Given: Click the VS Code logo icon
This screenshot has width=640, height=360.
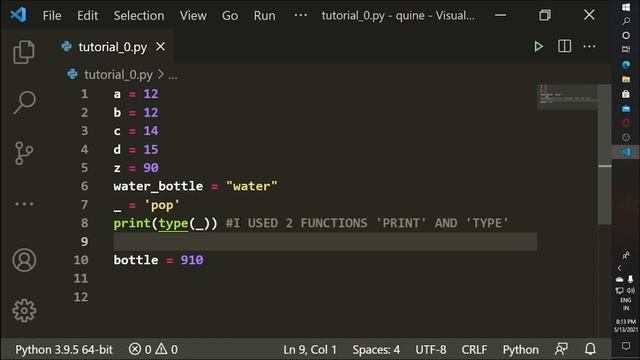Looking at the screenshot, I should point(18,15).
